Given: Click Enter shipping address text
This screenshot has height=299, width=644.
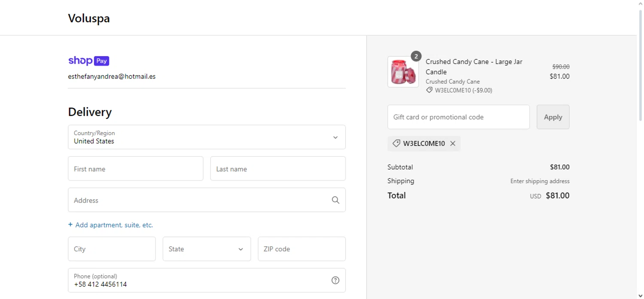Looking at the screenshot, I should (540, 181).
